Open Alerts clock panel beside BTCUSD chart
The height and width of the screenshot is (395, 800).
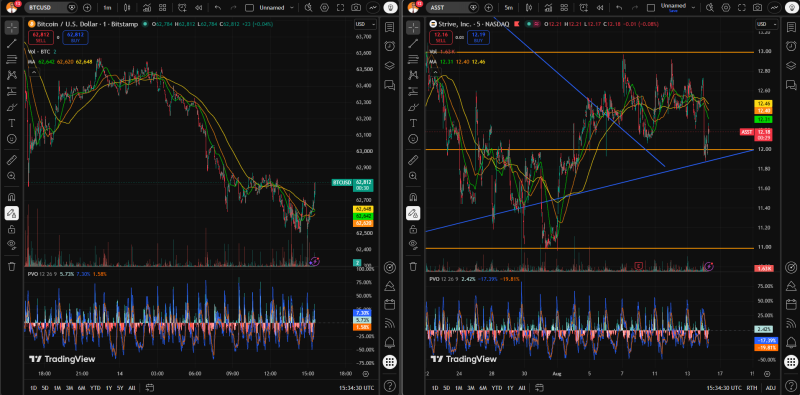click(x=389, y=46)
